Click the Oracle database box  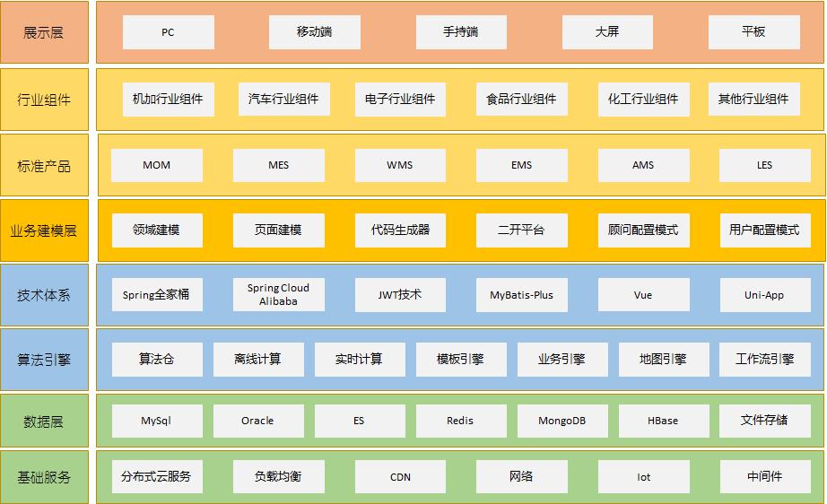[258, 421]
